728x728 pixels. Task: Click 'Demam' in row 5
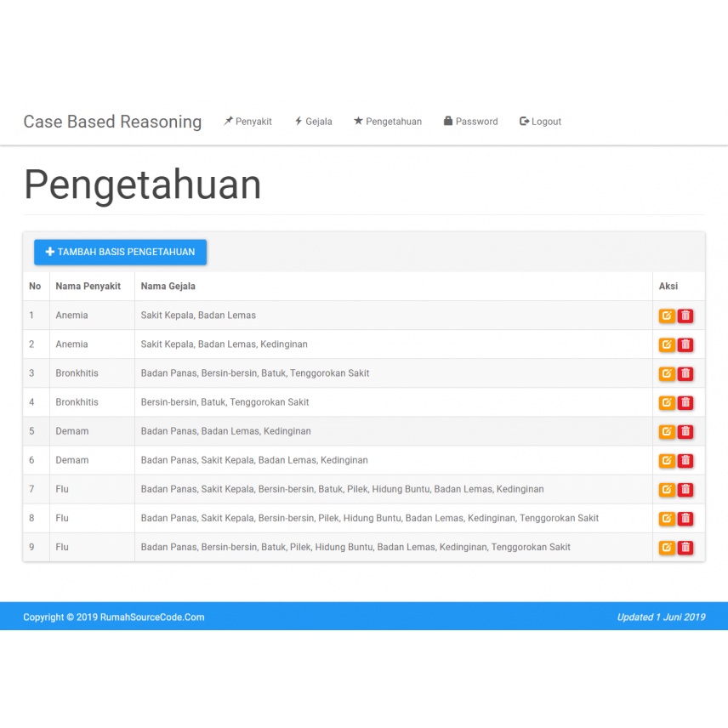tap(72, 431)
